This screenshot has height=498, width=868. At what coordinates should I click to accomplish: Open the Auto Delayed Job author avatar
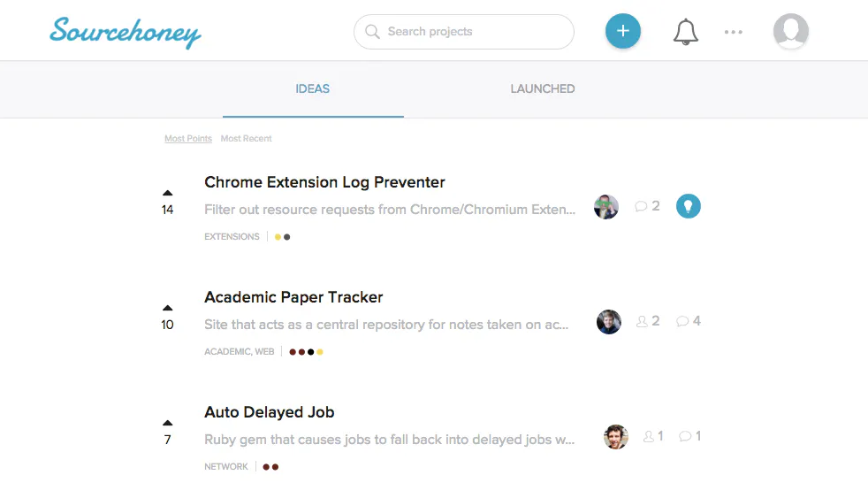pyautogui.click(x=615, y=437)
